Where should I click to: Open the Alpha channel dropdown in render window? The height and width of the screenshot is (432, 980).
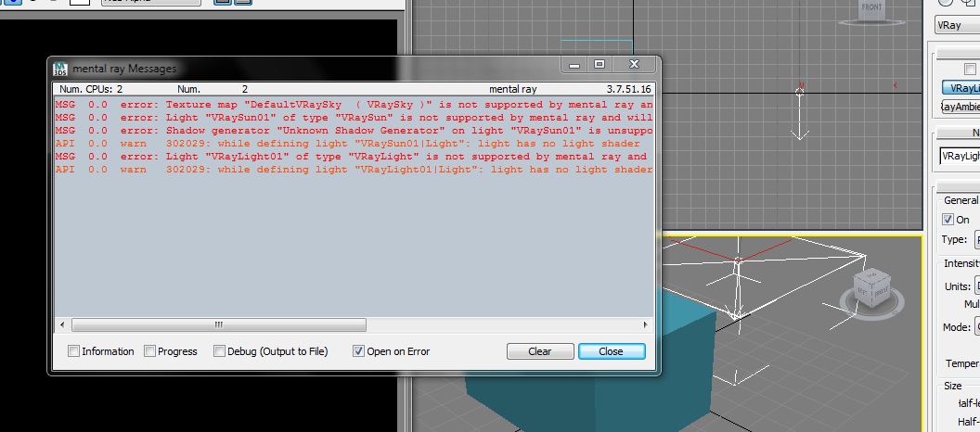point(151,2)
